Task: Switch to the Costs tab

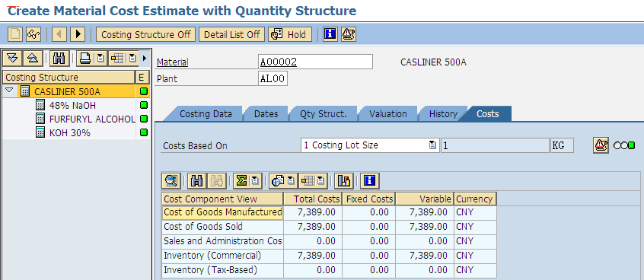Action: (x=487, y=114)
